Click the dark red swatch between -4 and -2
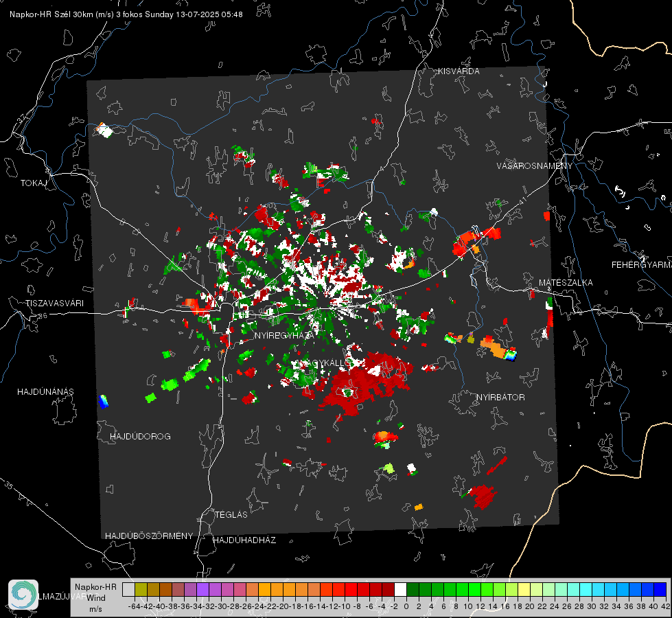 pyautogui.click(x=388, y=590)
